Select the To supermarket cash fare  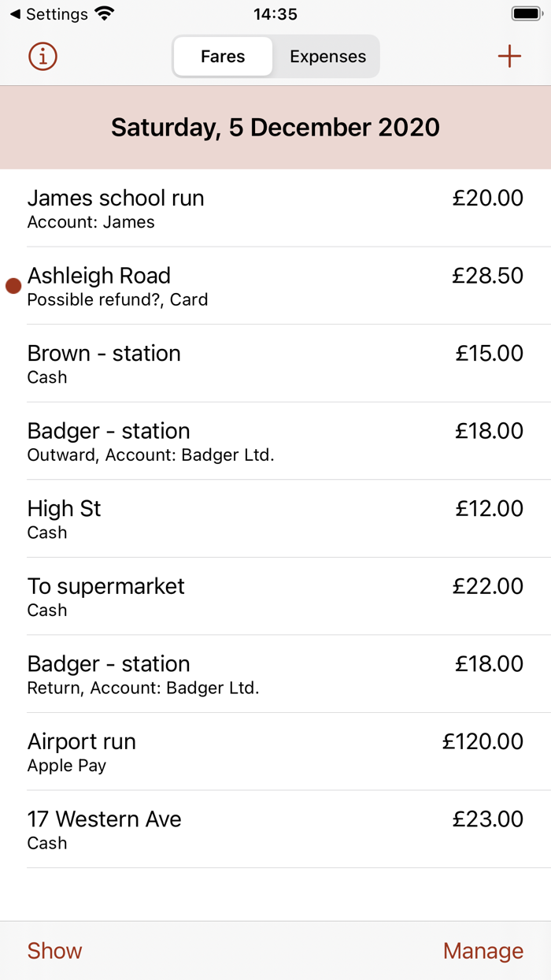tap(275, 596)
